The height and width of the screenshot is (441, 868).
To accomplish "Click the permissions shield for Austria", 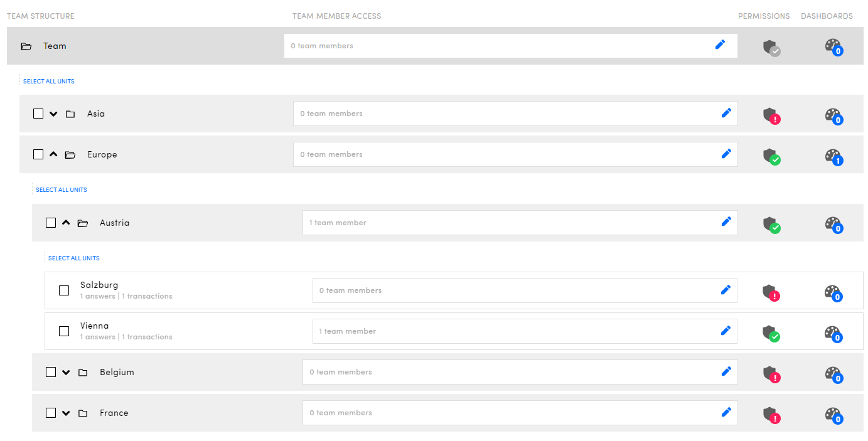I will 771,225.
